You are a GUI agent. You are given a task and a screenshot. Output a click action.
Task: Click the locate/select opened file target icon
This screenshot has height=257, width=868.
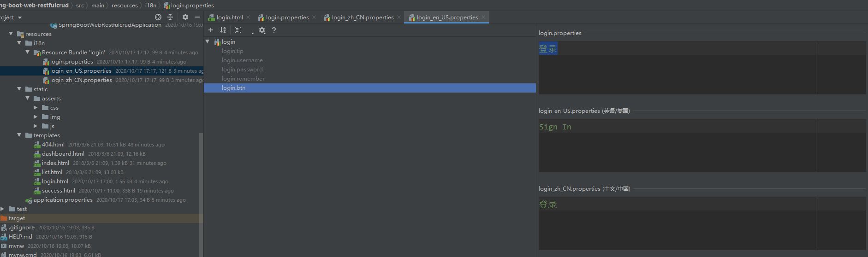tap(158, 17)
